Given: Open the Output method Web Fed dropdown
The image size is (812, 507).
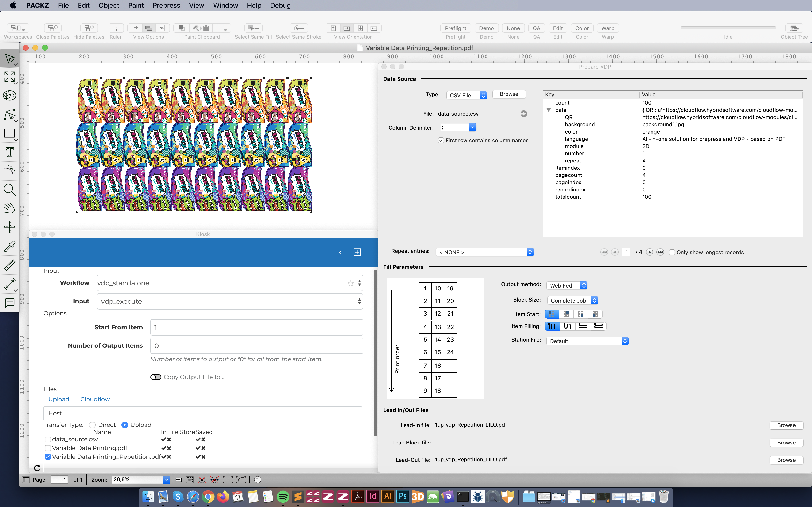Looking at the screenshot, I should (x=567, y=285).
